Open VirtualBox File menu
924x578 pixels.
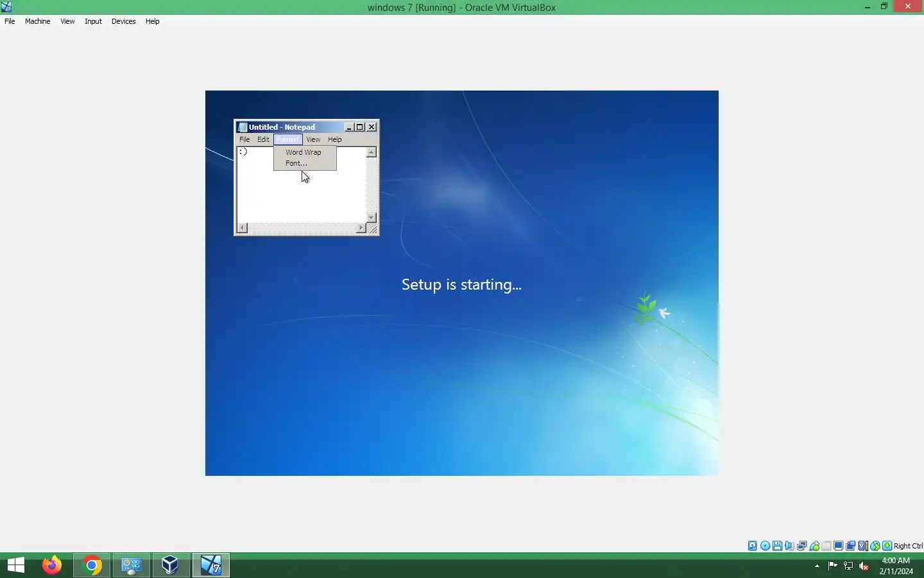pyautogui.click(x=10, y=21)
